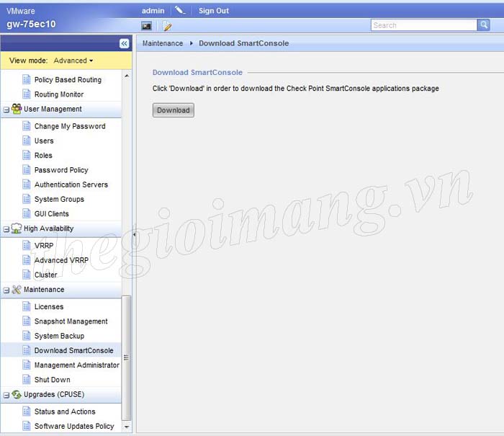Click the magnifier search button
The image size is (504, 436).
(484, 25)
